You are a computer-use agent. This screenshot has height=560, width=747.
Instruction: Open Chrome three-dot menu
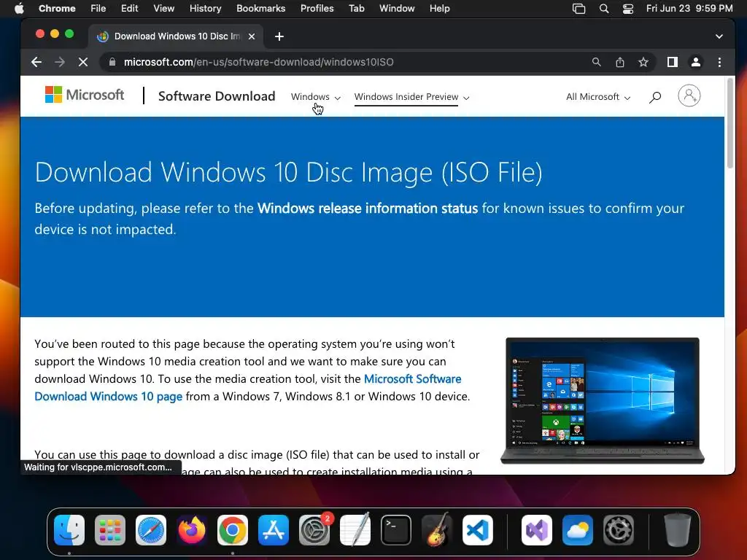pyautogui.click(x=719, y=62)
